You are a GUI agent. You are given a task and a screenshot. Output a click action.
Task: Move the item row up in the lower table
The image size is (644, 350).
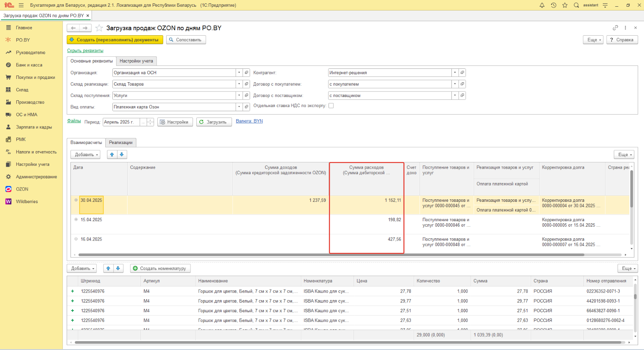click(x=108, y=268)
